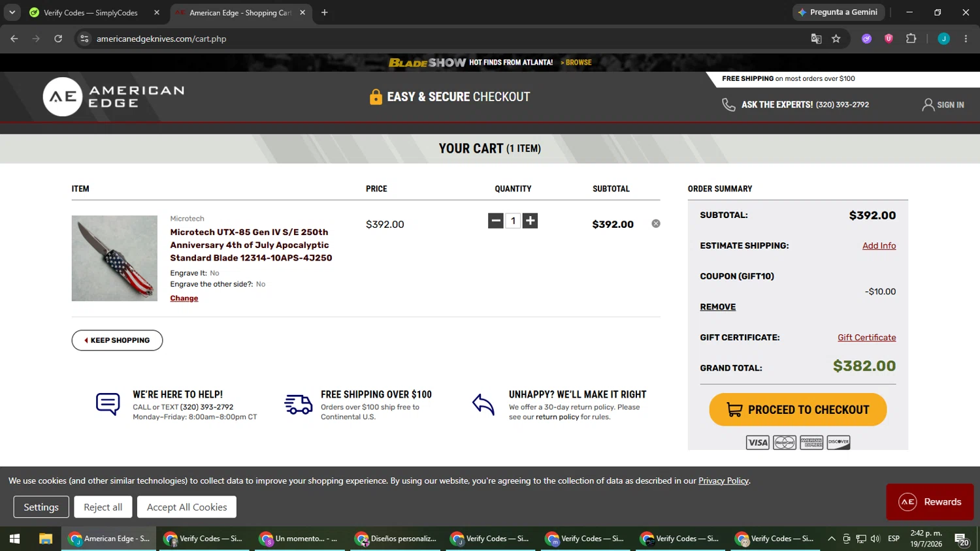Click the American Express card icon

tap(811, 443)
